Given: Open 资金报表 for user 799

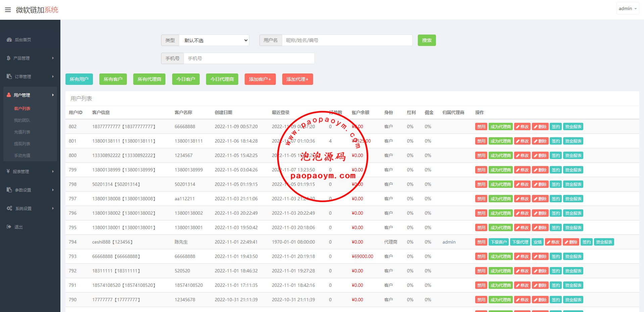Looking at the screenshot, I should (573, 170).
